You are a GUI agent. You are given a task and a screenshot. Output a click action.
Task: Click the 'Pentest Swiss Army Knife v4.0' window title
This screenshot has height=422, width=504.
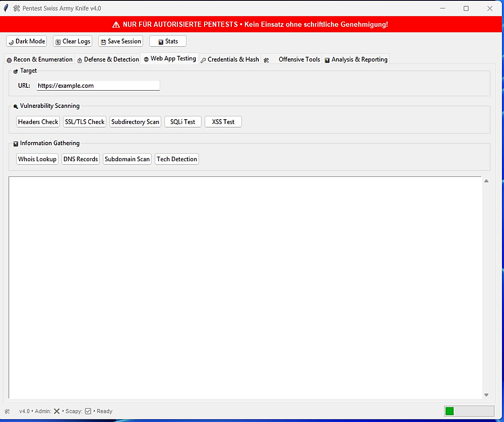pos(62,8)
